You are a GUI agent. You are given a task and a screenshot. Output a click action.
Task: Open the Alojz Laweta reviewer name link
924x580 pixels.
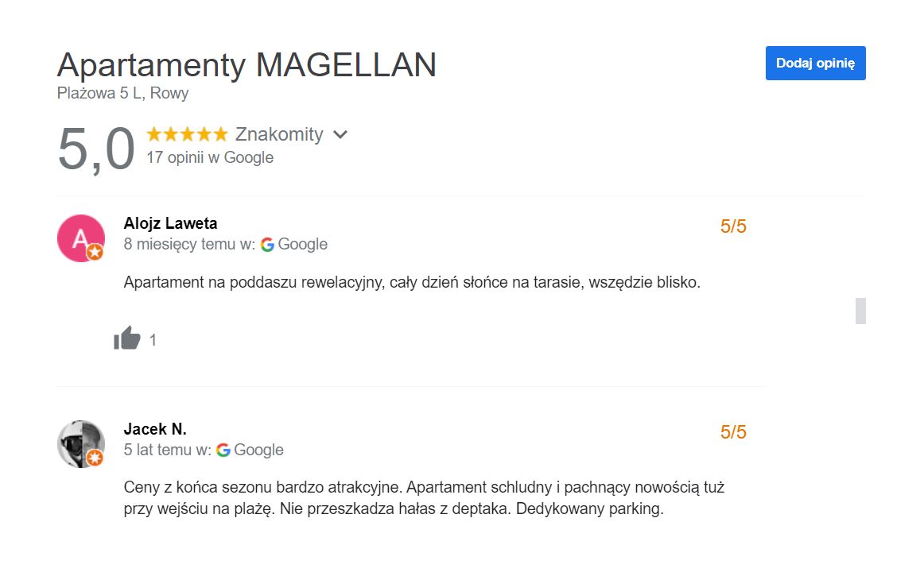(x=170, y=223)
